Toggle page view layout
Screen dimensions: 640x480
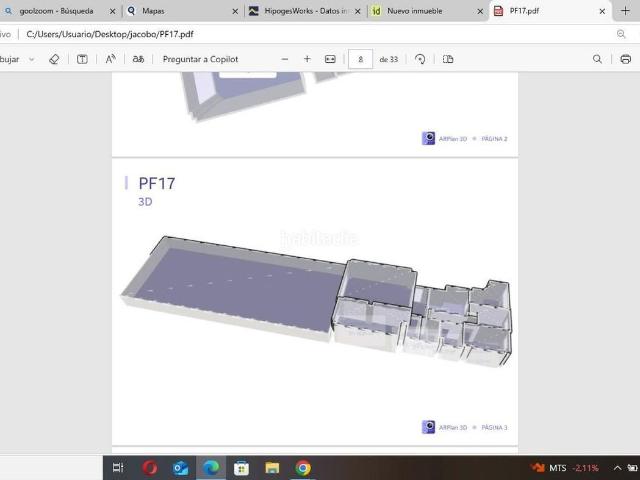click(x=448, y=59)
